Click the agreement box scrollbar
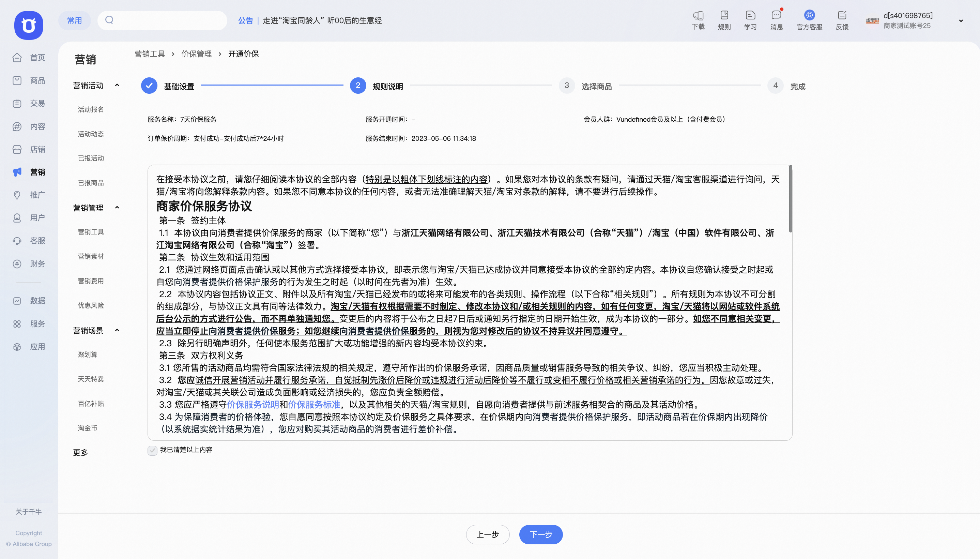Viewport: 980px width, 559px height. pyautogui.click(x=791, y=199)
